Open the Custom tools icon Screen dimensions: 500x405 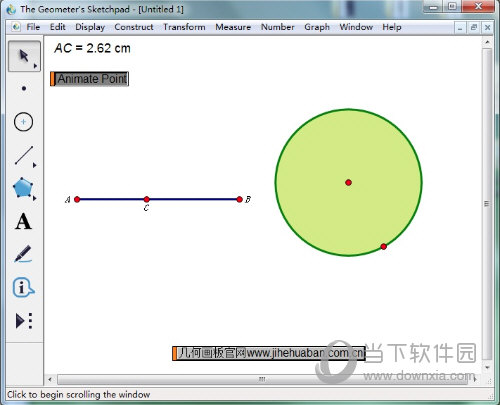click(x=24, y=321)
